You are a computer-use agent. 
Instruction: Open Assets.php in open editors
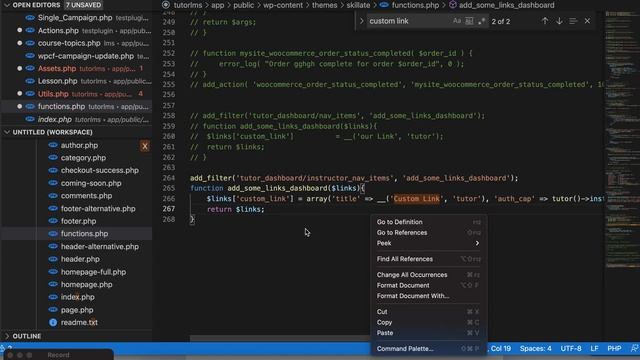(77, 69)
